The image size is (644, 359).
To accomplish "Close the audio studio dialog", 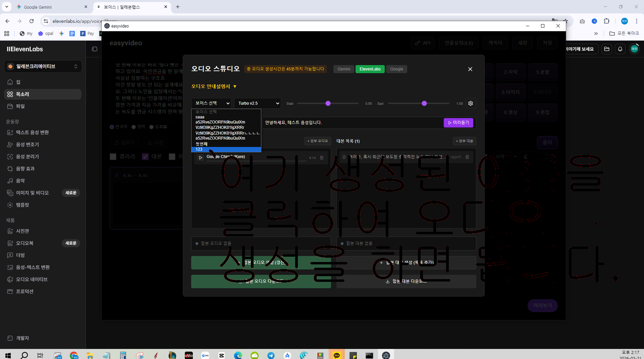I will coord(470,69).
